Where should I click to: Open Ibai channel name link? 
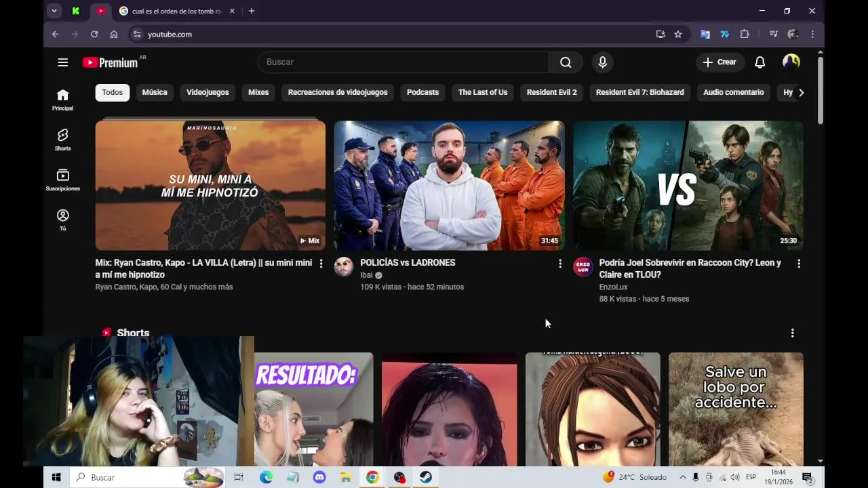point(366,275)
